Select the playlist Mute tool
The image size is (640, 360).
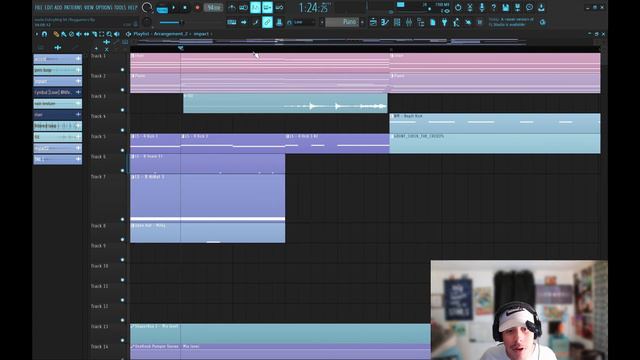pos(79,34)
